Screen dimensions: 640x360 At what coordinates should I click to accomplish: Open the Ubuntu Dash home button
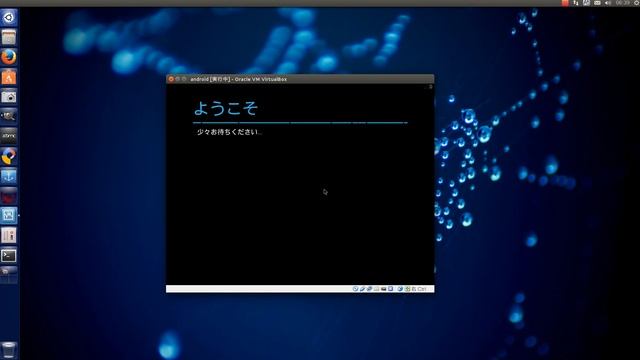[9, 18]
